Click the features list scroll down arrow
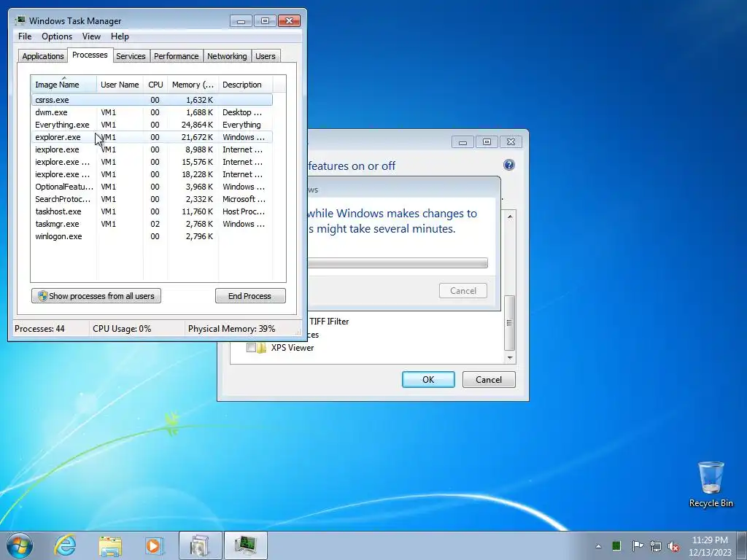 [510, 357]
